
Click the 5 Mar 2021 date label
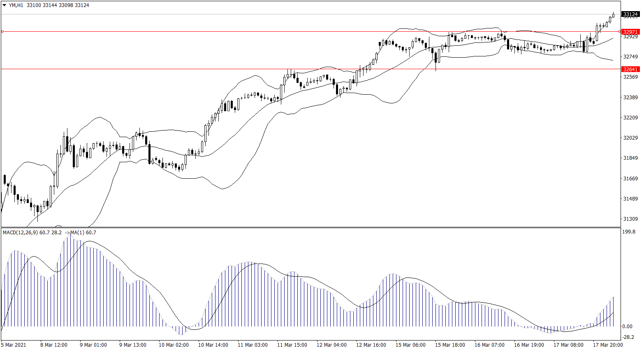pyautogui.click(x=14, y=345)
